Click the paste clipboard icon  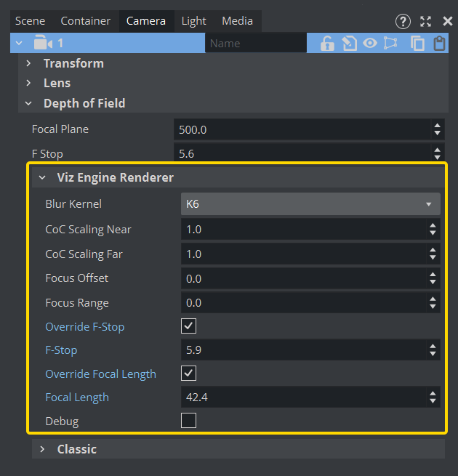[x=439, y=44]
